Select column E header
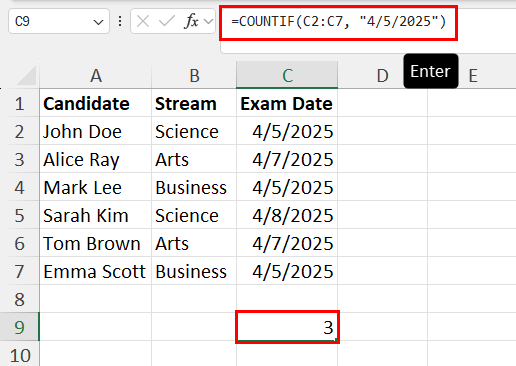 coord(472,75)
